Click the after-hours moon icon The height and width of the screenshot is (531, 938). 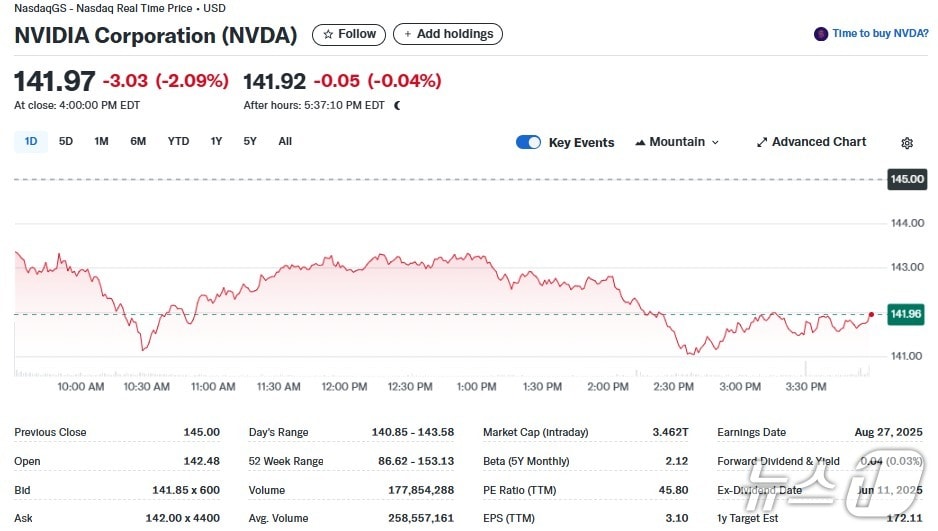coord(397,105)
